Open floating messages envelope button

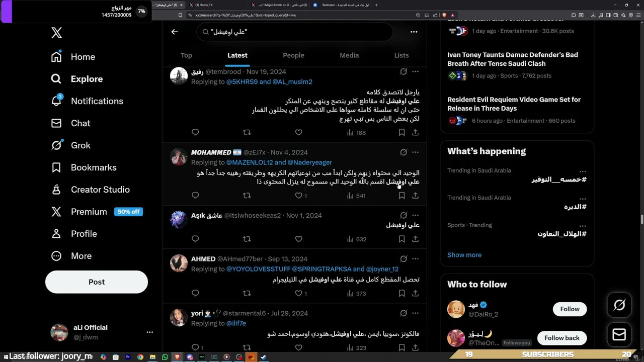click(x=619, y=334)
